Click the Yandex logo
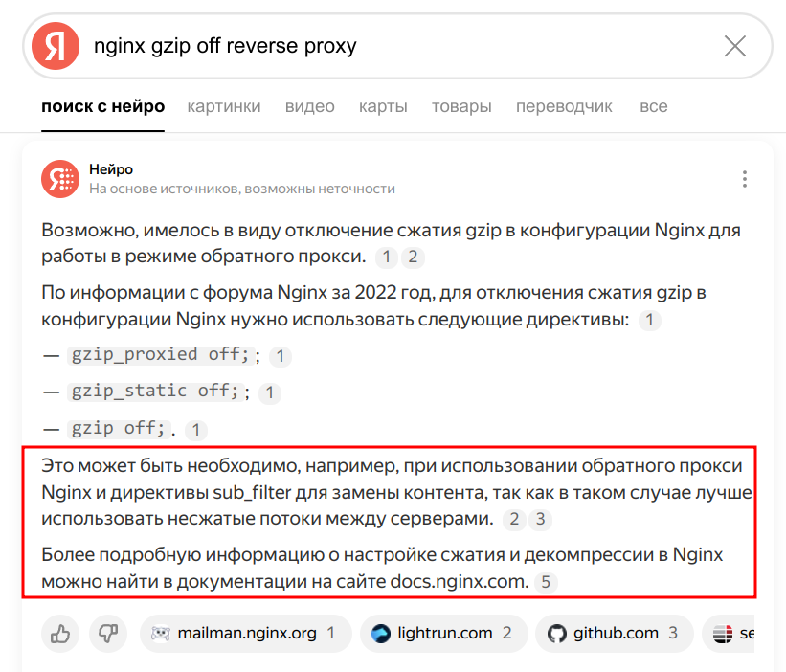786x672 pixels. [56, 46]
